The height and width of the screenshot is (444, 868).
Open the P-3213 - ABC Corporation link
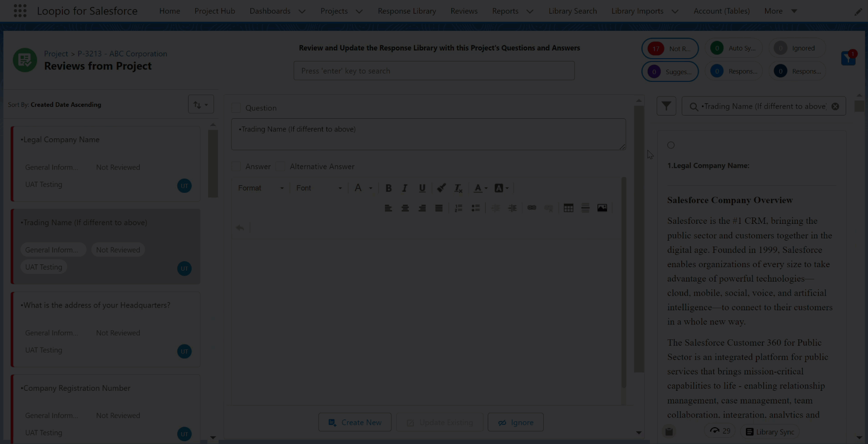point(122,54)
